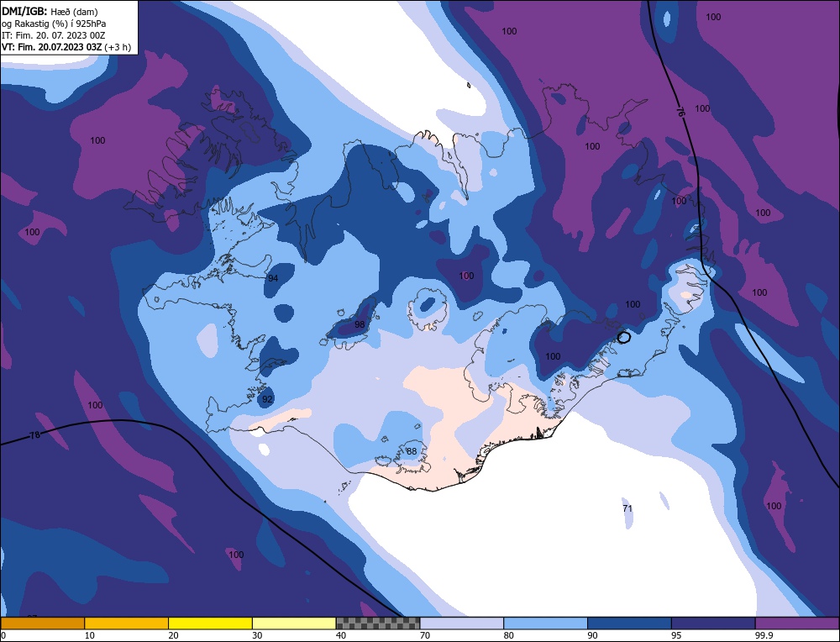Click the gray checkered 40–70 legend swatch
840x642 pixels.
378,624
